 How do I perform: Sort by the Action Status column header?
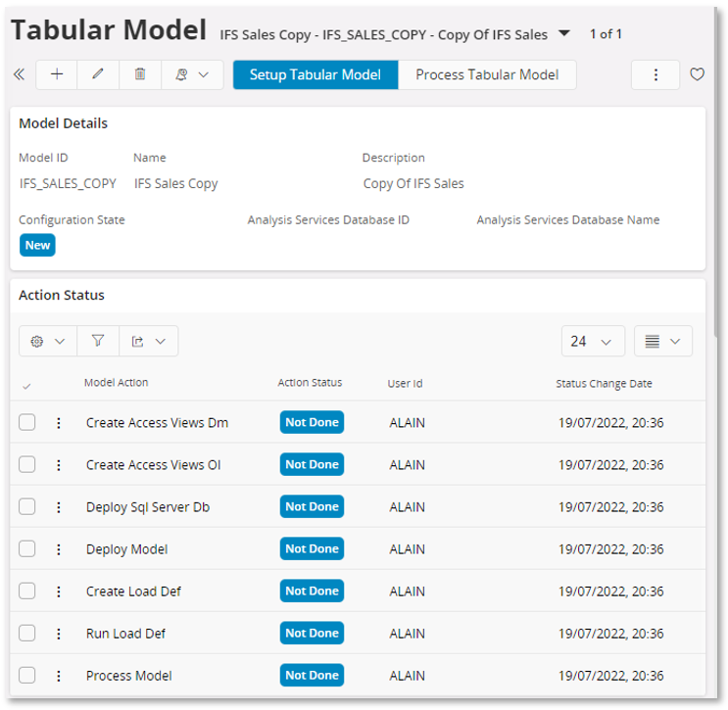click(x=310, y=383)
